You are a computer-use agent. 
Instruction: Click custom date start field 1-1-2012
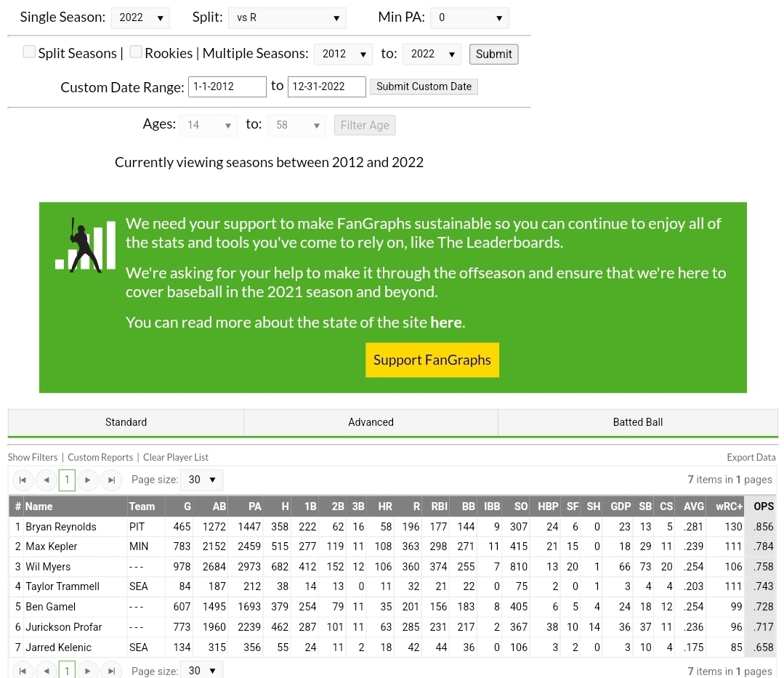pyautogui.click(x=227, y=86)
